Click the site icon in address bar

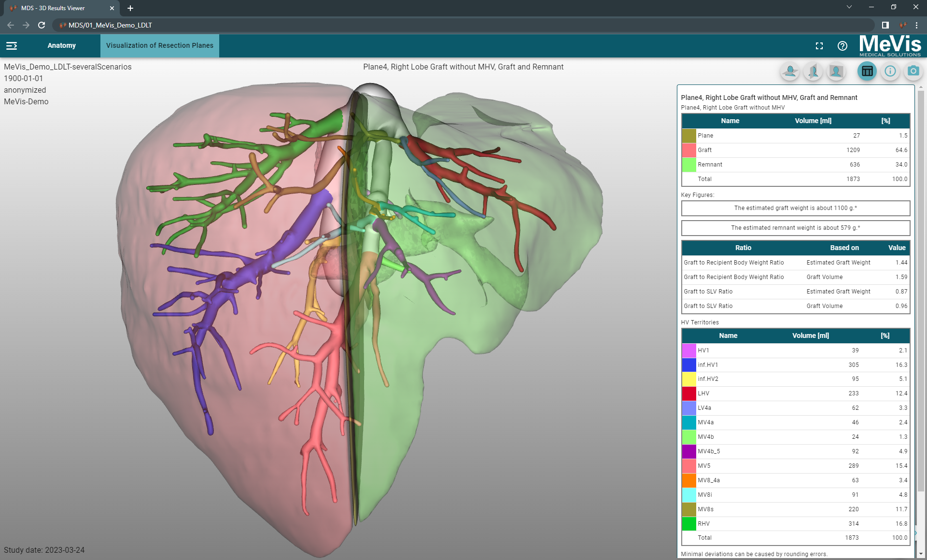[x=62, y=25]
